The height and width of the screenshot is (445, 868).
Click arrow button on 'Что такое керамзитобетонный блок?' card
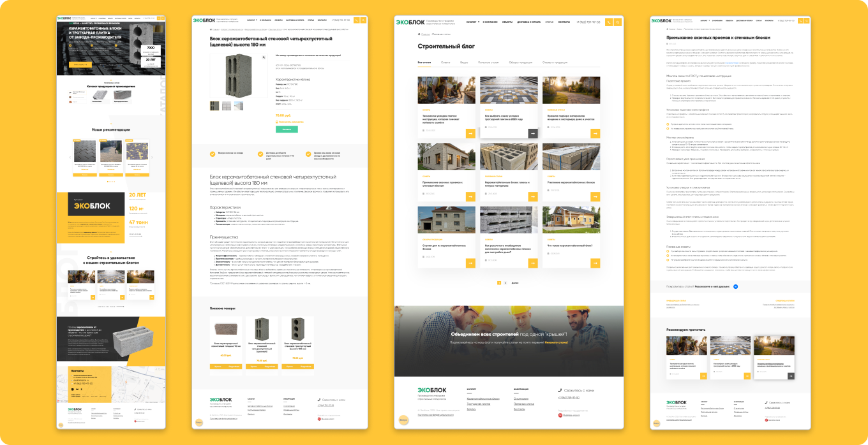pos(595,263)
